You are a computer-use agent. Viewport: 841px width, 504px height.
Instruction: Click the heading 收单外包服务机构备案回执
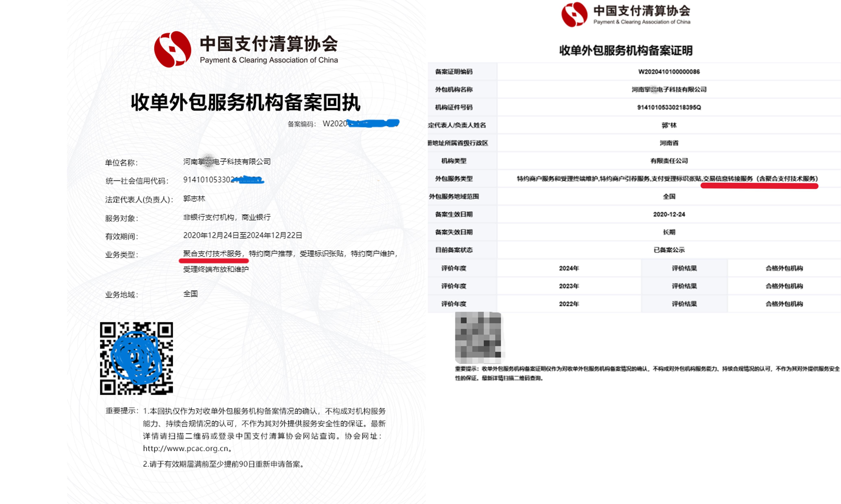click(245, 102)
